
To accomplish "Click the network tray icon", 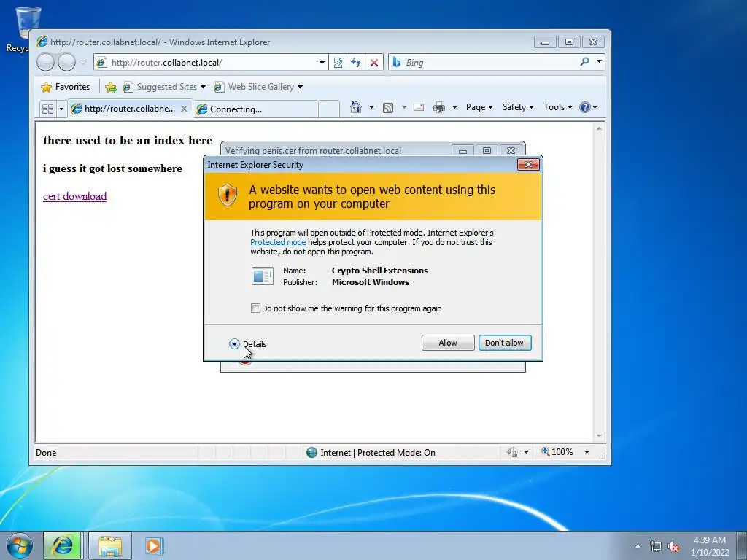I will pyautogui.click(x=656, y=547).
